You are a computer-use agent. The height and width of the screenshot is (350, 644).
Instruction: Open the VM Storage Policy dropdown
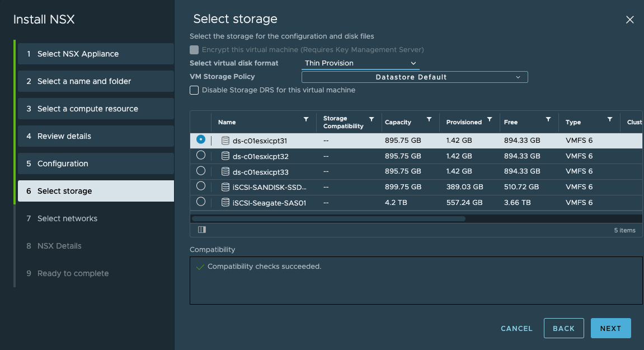coord(415,77)
